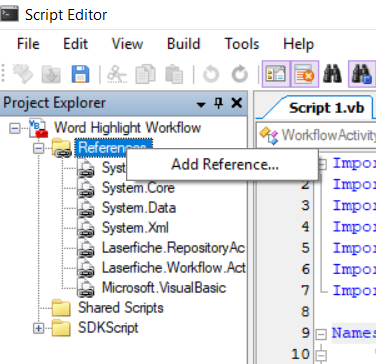Click the Imports statement on line 3
This screenshot has width=376, height=364.
click(354, 206)
